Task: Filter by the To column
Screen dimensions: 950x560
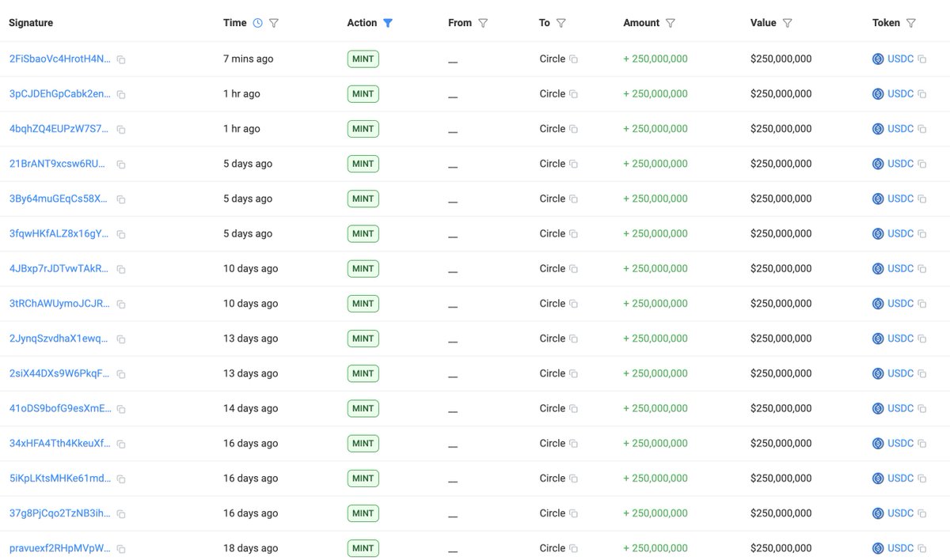Action: (561, 23)
